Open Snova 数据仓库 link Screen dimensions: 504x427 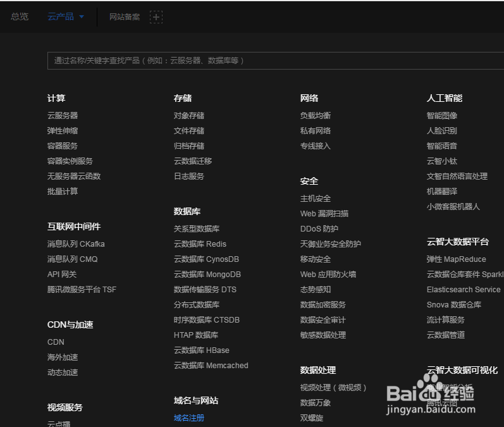click(x=454, y=304)
